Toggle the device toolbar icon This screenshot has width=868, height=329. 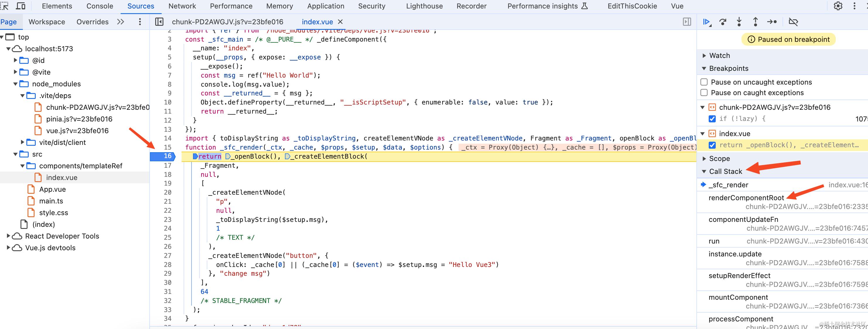click(20, 6)
